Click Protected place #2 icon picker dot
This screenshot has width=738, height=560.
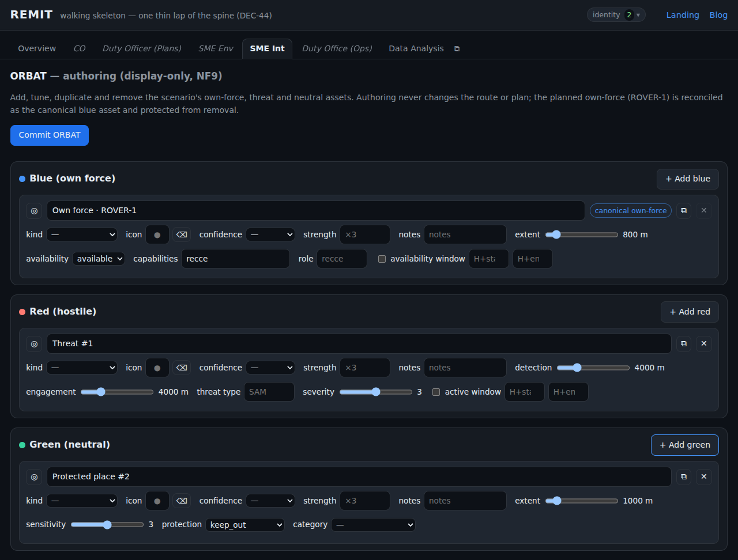pyautogui.click(x=157, y=501)
